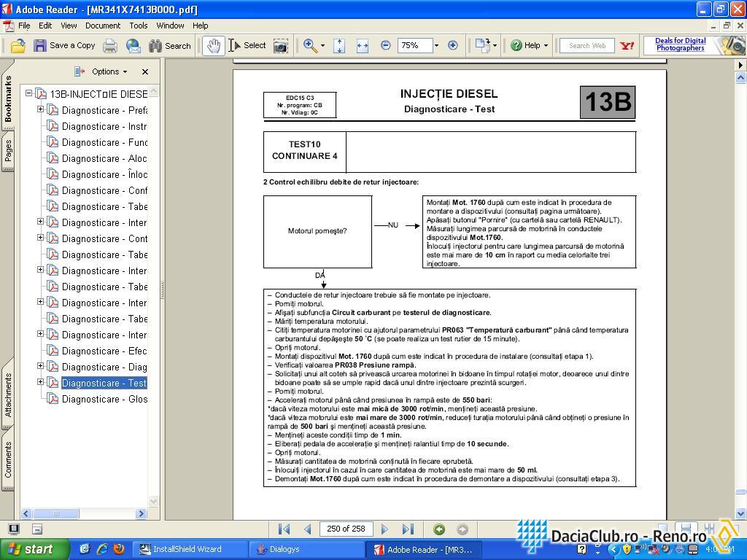The width and height of the screenshot is (747, 560).
Task: Go to the previous page
Action: tap(307, 529)
